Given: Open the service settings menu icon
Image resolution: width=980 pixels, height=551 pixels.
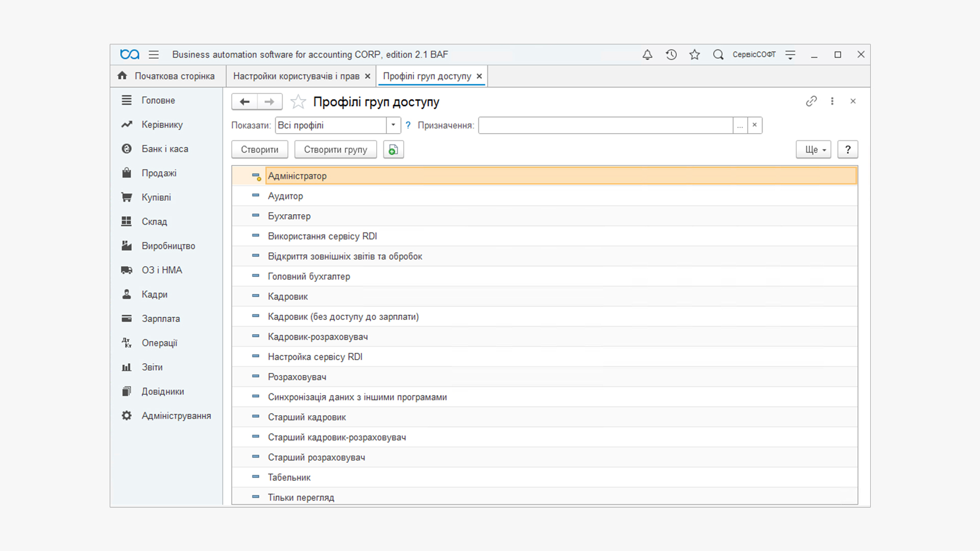Looking at the screenshot, I should (x=790, y=55).
